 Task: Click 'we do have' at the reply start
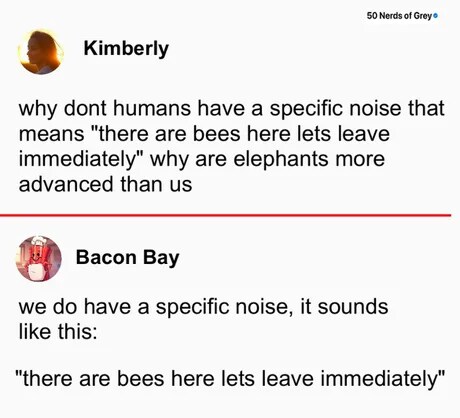(x=75, y=307)
